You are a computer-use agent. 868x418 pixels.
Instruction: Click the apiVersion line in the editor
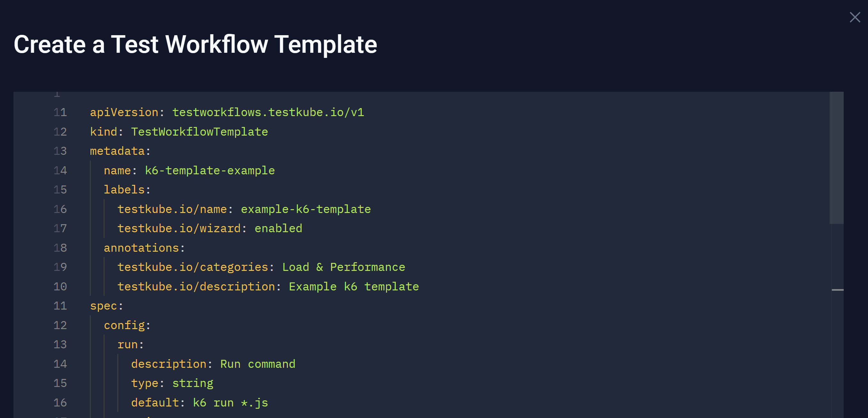pos(227,112)
